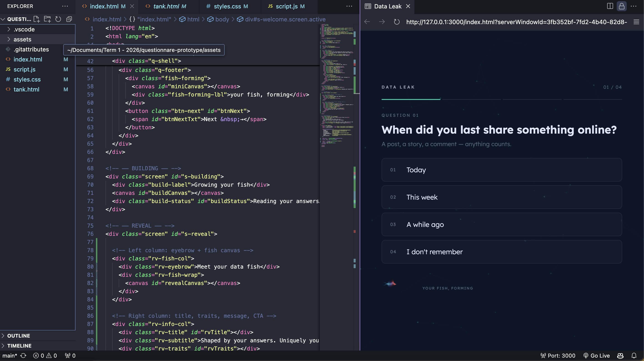
Task: Open the Copilot status icon
Action: coord(621,356)
